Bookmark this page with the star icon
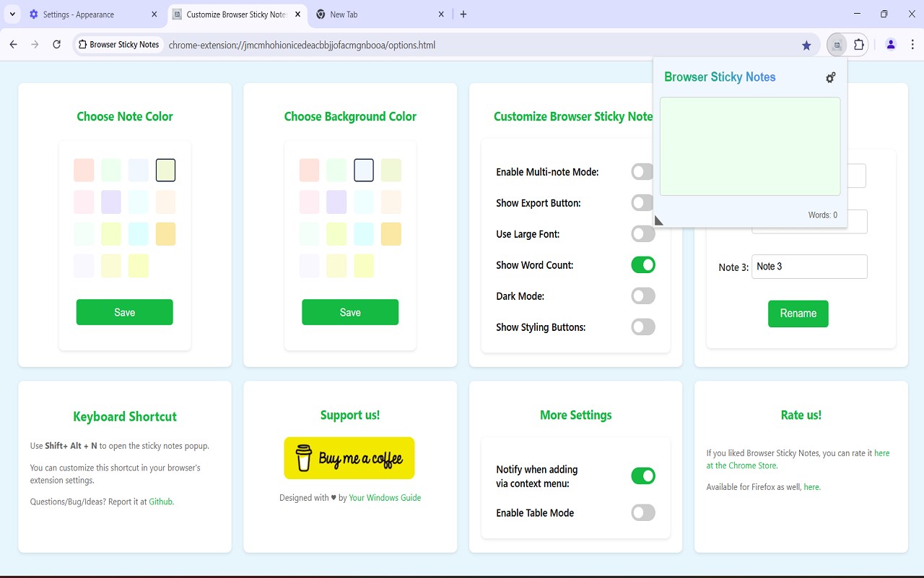The height and width of the screenshot is (578, 924). point(806,45)
